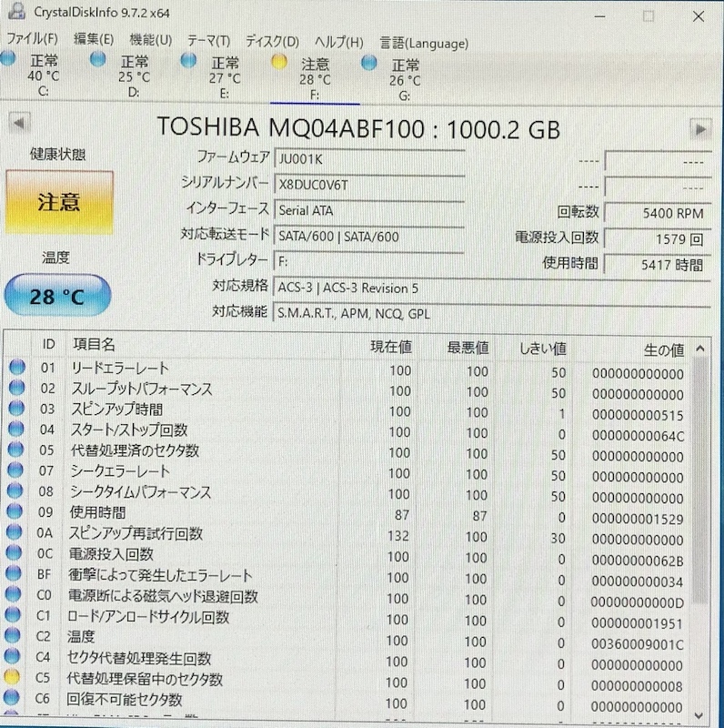Screen dimensions: 724x728
Task: Select current value 132 in 0A row
Action: (398, 536)
